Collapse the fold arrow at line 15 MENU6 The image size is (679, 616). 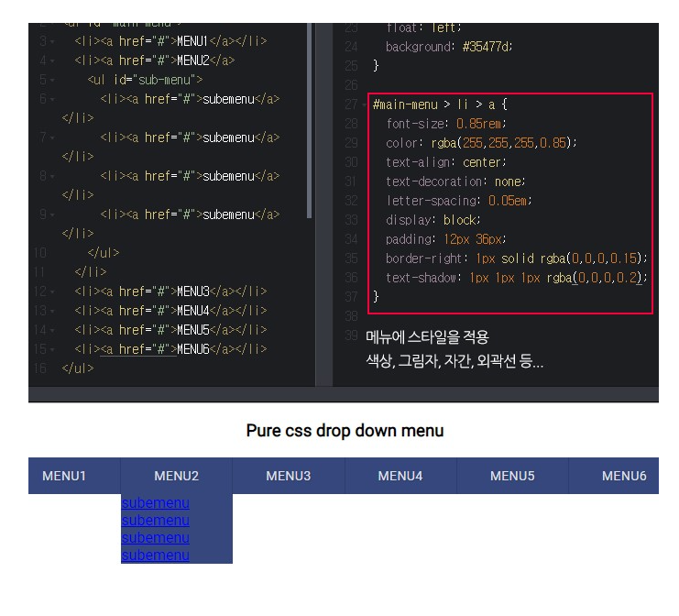pos(52,350)
